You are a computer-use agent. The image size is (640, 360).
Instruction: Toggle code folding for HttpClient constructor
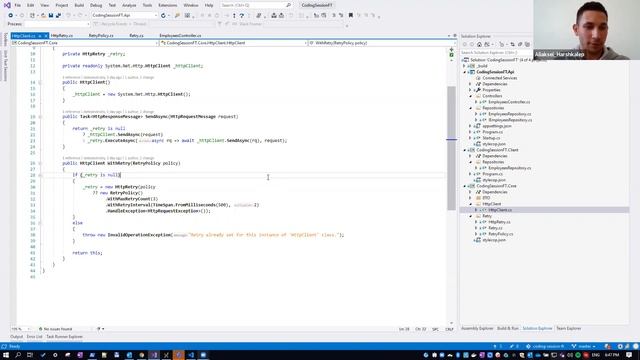[x=40, y=82]
